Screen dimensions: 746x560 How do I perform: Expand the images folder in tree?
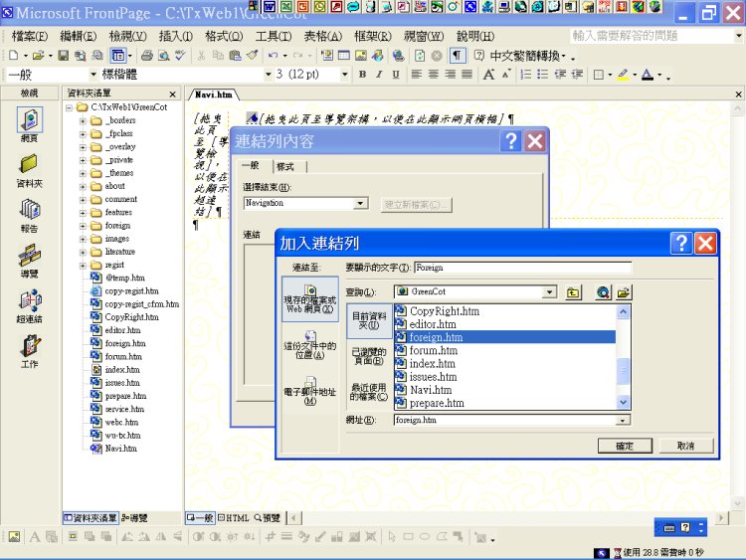click(x=84, y=239)
